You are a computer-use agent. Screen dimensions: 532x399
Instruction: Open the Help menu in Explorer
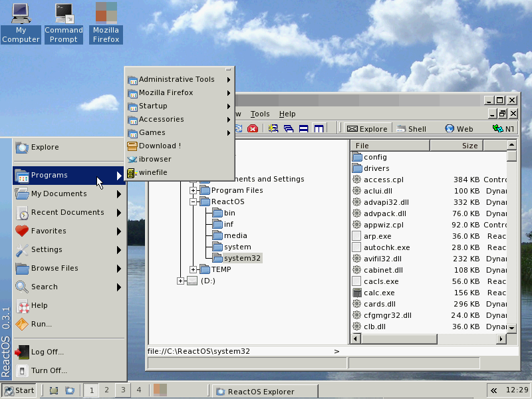coord(287,114)
